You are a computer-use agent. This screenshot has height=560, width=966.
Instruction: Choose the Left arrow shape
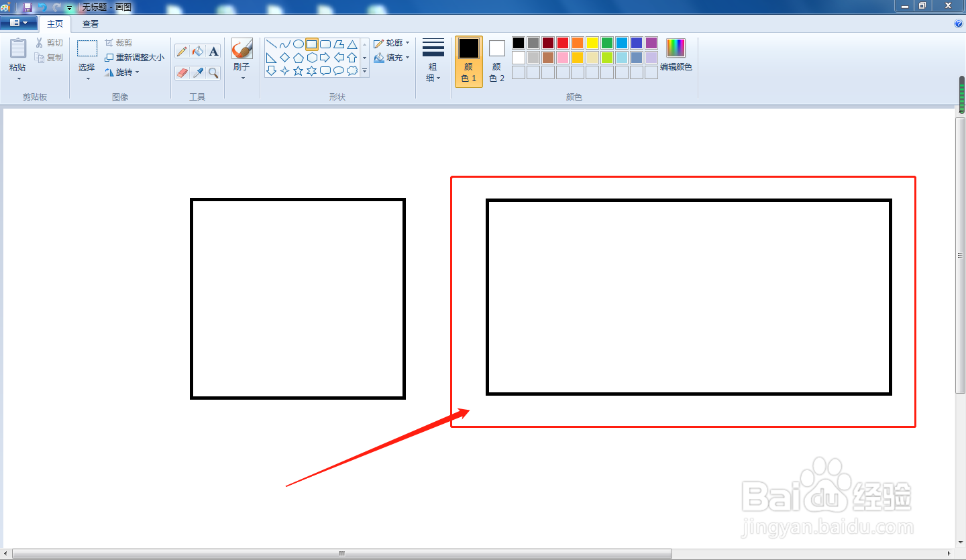click(x=339, y=58)
